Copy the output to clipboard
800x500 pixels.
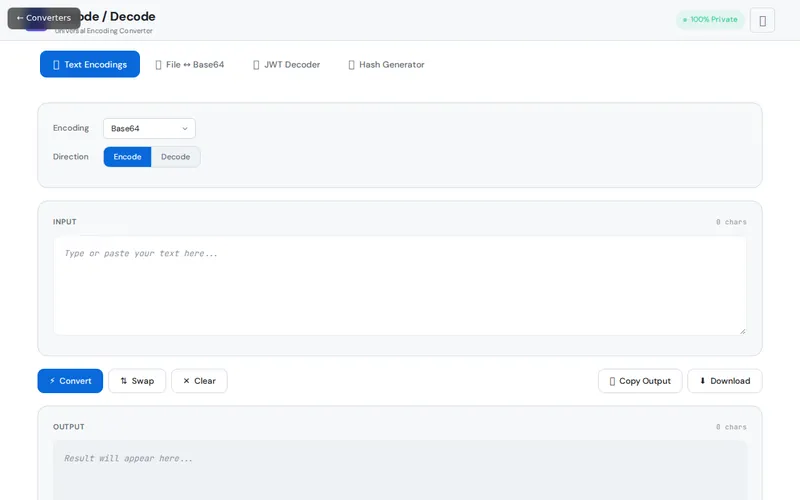coord(640,381)
